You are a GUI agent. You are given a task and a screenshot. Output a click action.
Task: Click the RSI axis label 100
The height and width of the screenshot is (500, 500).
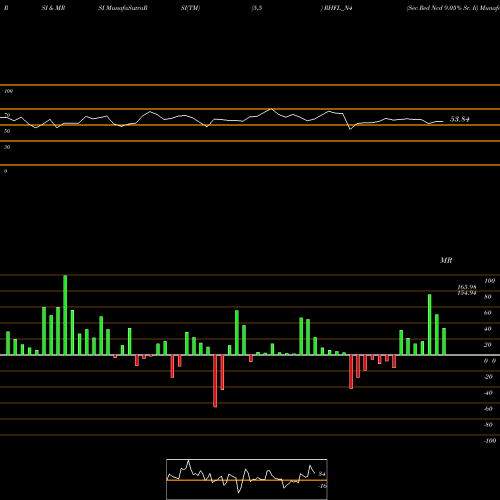click(9, 91)
